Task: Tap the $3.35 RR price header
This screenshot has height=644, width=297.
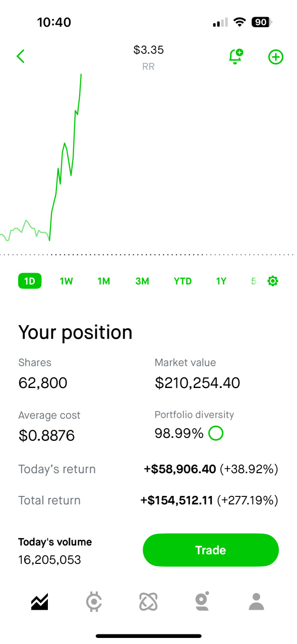Action: (148, 57)
